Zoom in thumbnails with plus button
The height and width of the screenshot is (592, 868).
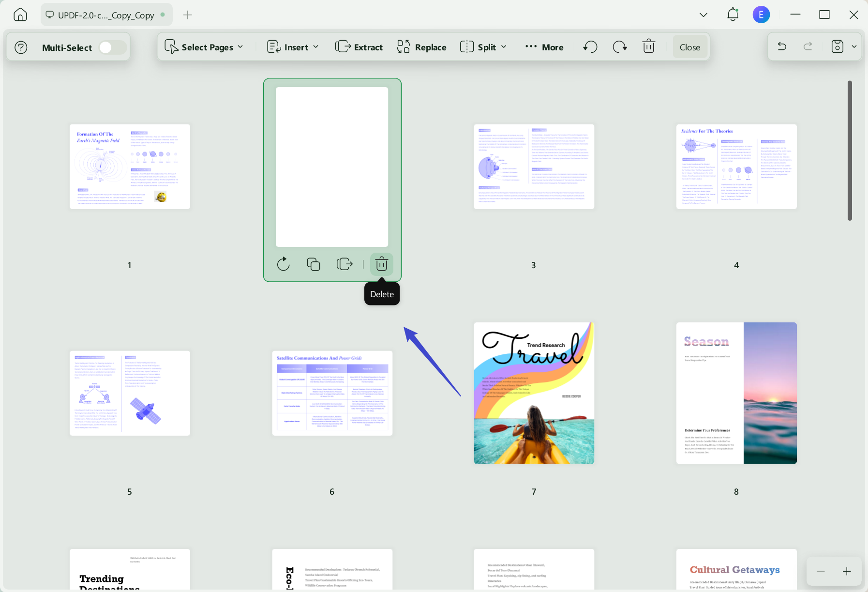(x=847, y=571)
